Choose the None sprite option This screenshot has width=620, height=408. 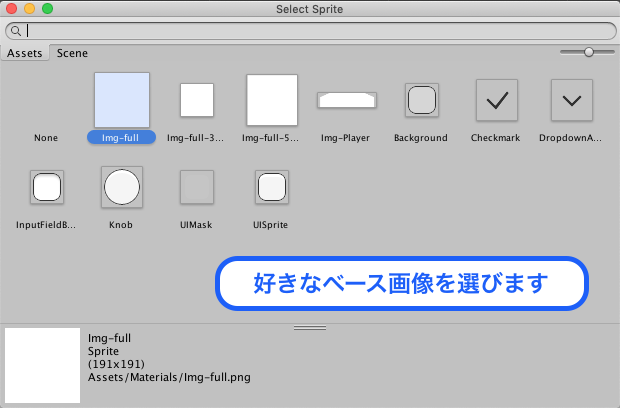coord(46,137)
